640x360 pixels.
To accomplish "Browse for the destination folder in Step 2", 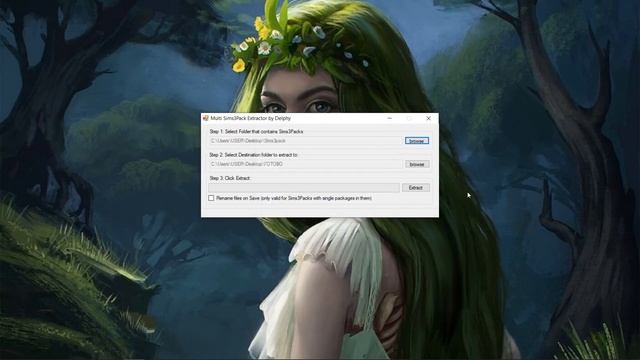I will coord(417,164).
